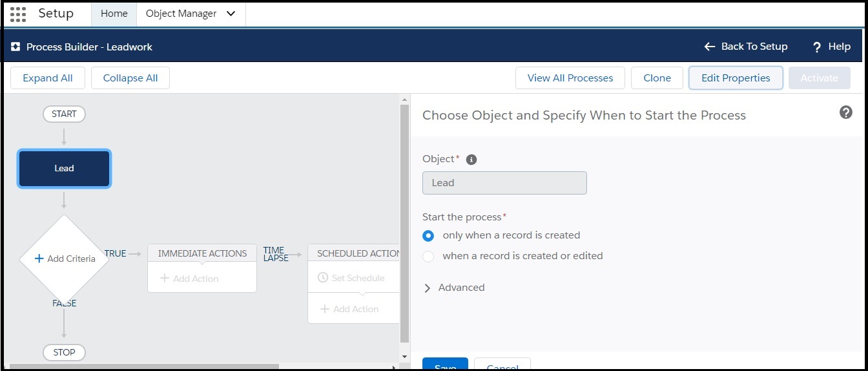Click the Collapse All button

[x=130, y=78]
